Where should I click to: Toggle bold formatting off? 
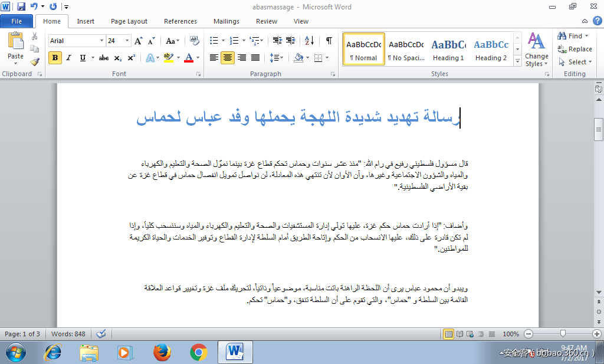(54, 59)
